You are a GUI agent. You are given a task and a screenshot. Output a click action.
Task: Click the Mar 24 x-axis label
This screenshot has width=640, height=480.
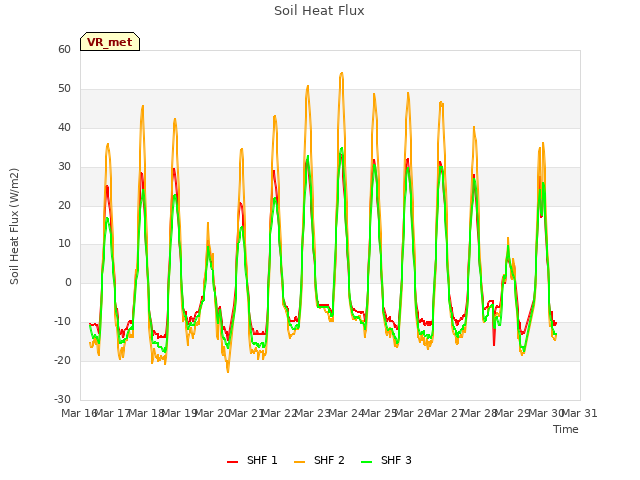point(346,413)
